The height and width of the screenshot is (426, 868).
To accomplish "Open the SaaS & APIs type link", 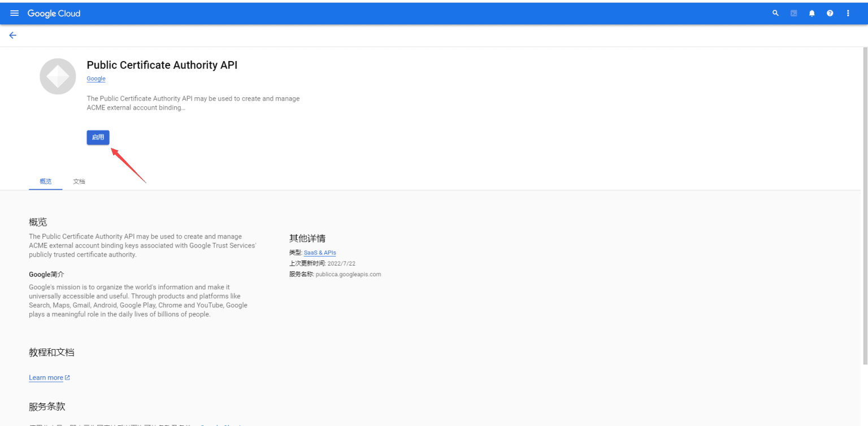I will tap(320, 253).
